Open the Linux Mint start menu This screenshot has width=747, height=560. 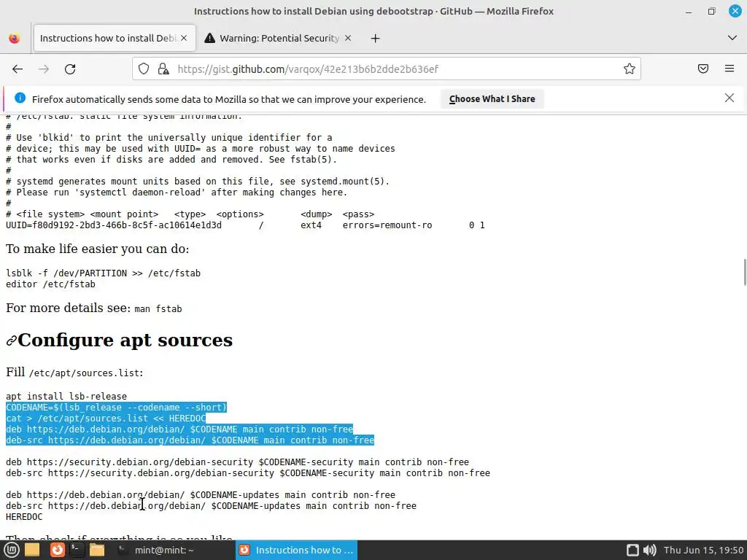tap(12, 550)
